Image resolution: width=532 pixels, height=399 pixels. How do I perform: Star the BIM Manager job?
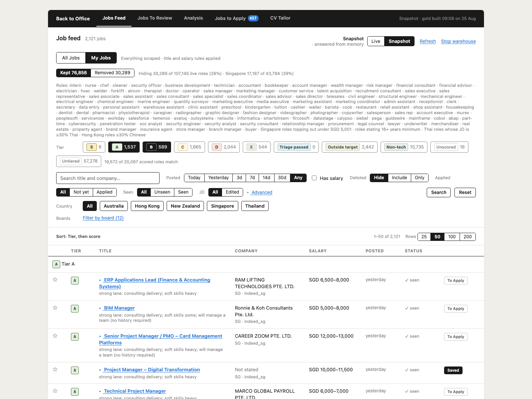point(55,308)
